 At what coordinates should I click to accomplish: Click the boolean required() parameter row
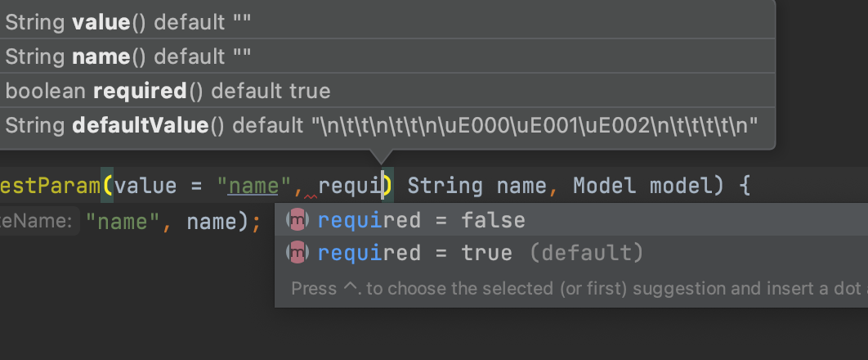387,91
